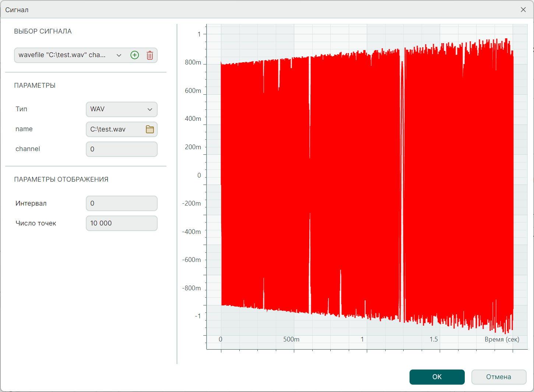
Task: Focus the channel input field
Action: pos(122,149)
